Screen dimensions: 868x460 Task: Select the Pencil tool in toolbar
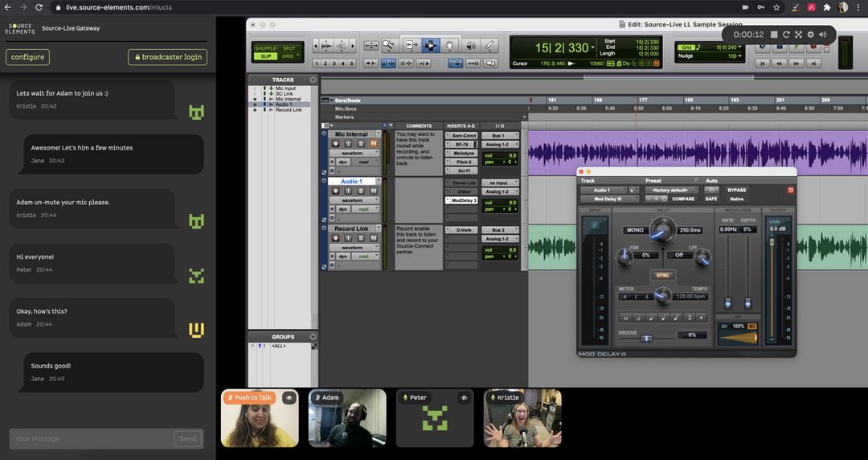click(490, 46)
